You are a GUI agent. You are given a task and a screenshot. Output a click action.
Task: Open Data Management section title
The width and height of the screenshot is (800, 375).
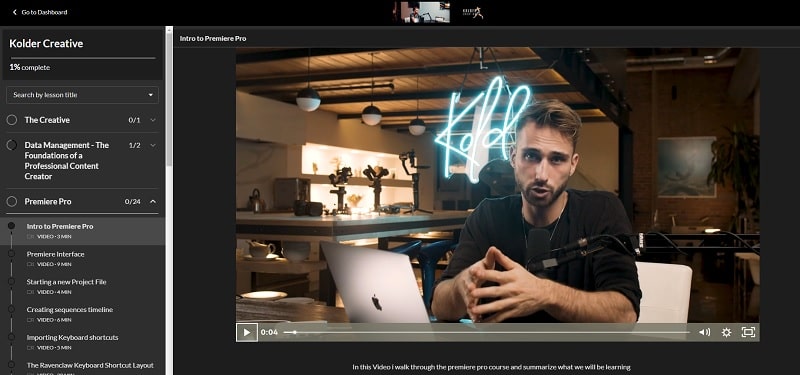(67, 161)
